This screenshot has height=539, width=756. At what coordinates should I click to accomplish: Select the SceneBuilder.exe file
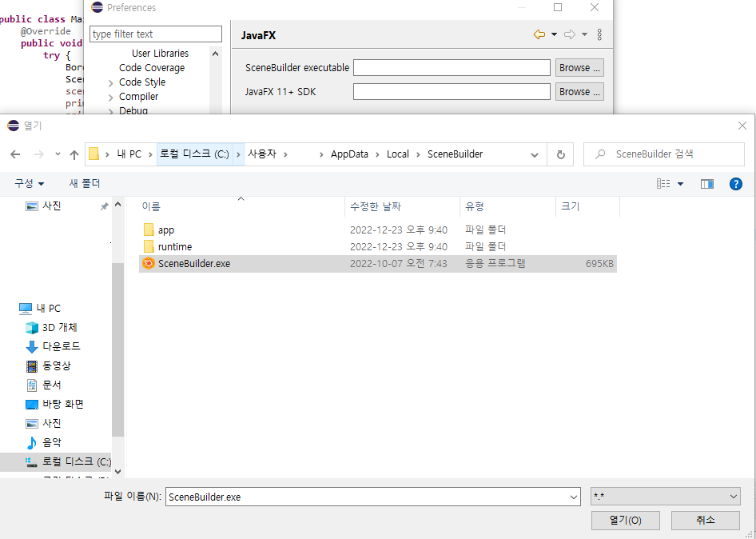(x=378, y=263)
